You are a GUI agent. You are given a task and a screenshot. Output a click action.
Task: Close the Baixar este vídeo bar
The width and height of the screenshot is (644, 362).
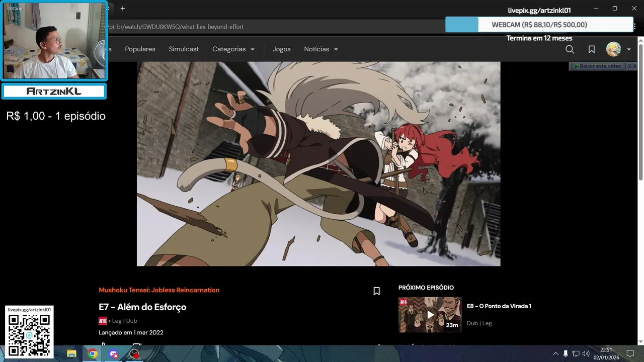click(x=635, y=66)
